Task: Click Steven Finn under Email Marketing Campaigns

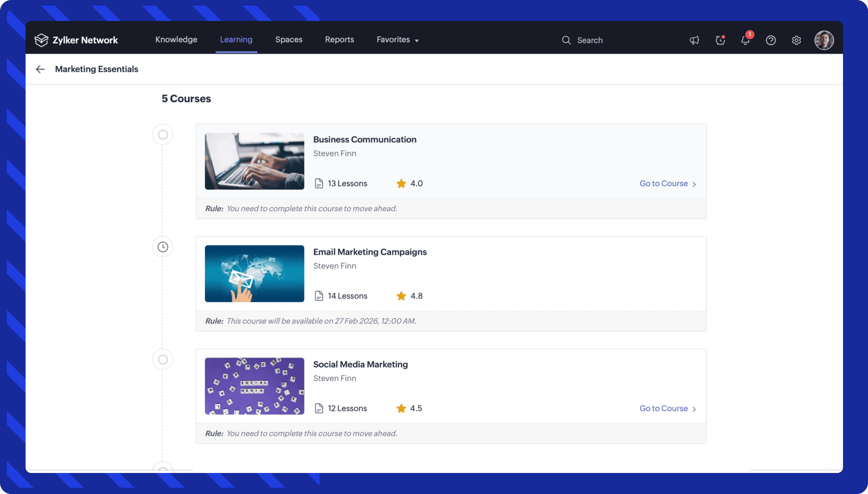Action: 334,266
